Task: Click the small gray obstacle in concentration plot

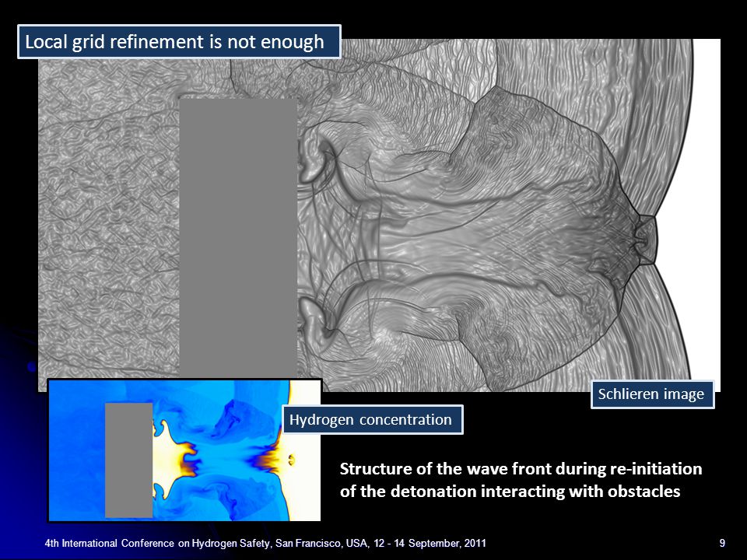Action: pos(128,460)
